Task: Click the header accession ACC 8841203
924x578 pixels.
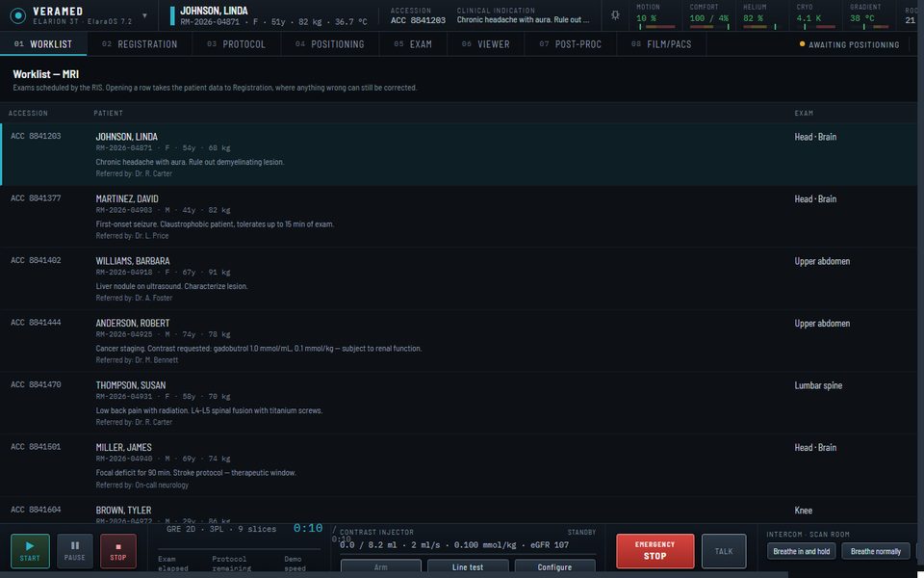Action: (x=418, y=20)
